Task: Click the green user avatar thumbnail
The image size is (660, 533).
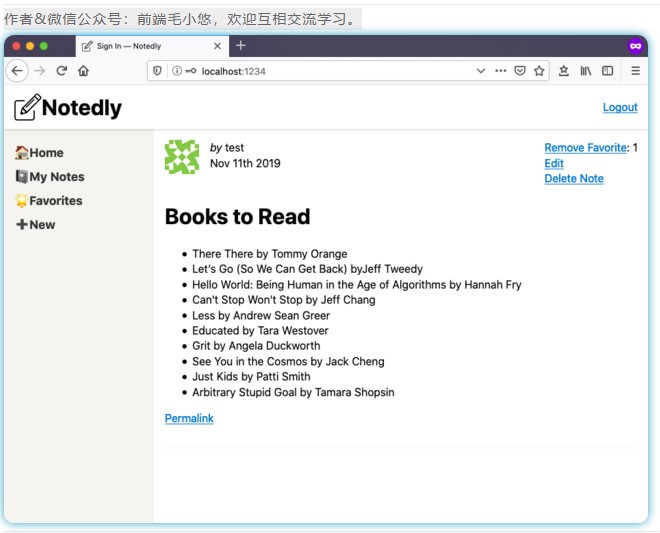Action: click(x=182, y=157)
